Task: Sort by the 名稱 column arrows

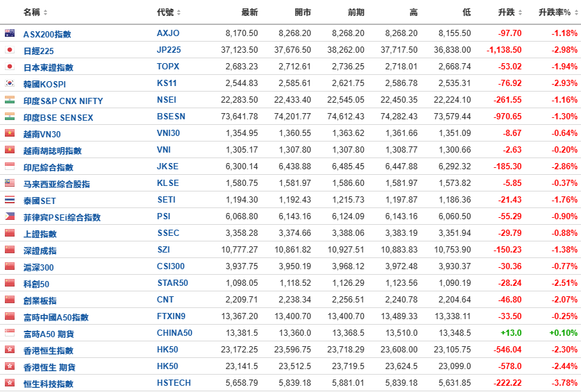Action: (x=45, y=12)
